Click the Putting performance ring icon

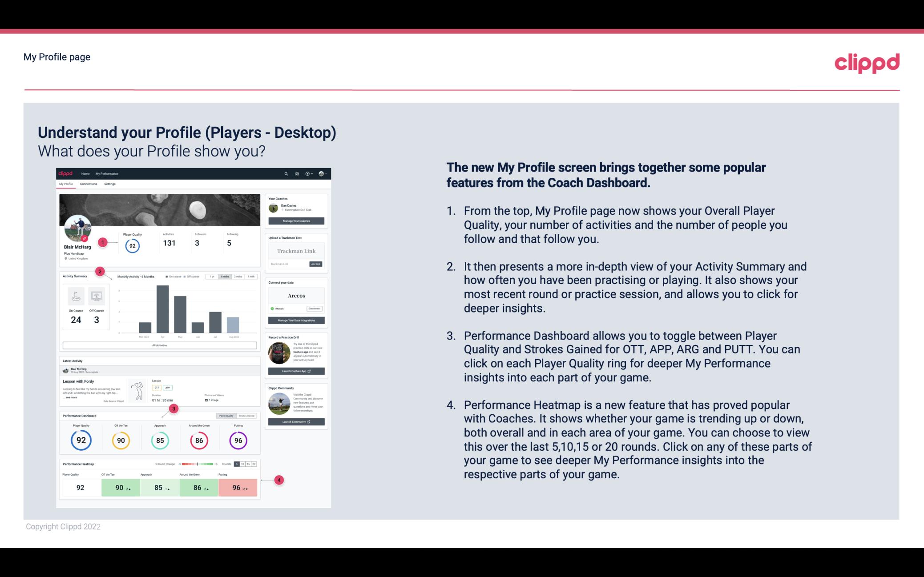coord(238,440)
